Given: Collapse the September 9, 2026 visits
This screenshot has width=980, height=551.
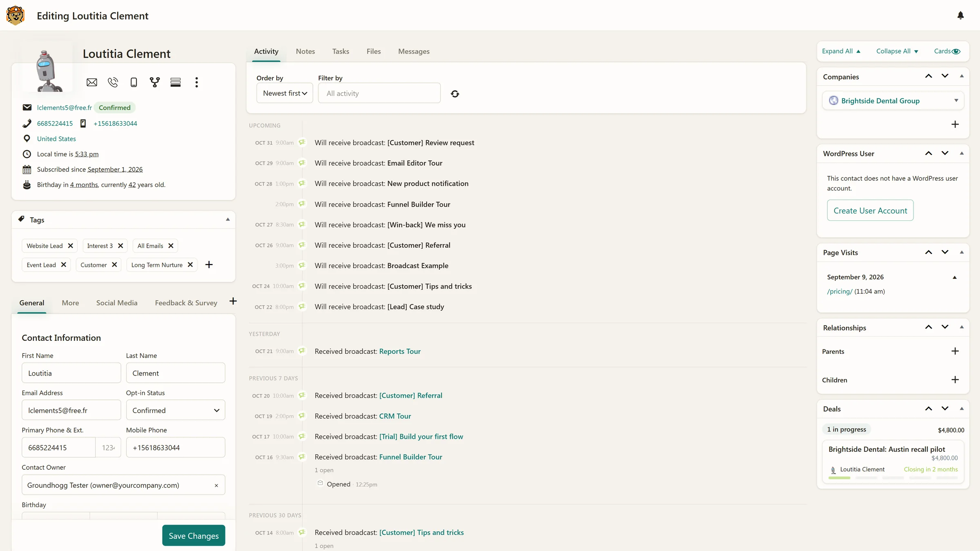Looking at the screenshot, I should (x=955, y=278).
